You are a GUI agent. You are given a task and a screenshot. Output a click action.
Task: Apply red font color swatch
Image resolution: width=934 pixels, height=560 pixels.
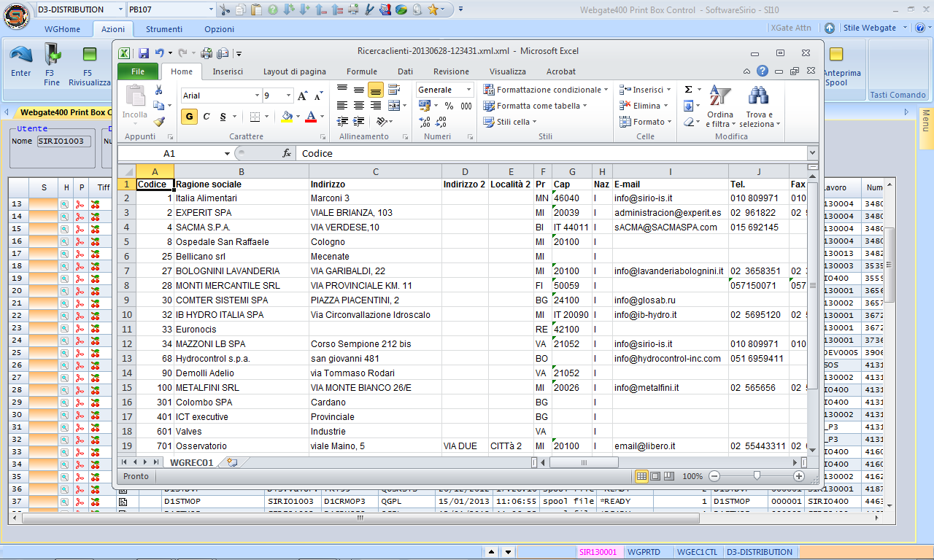(312, 117)
